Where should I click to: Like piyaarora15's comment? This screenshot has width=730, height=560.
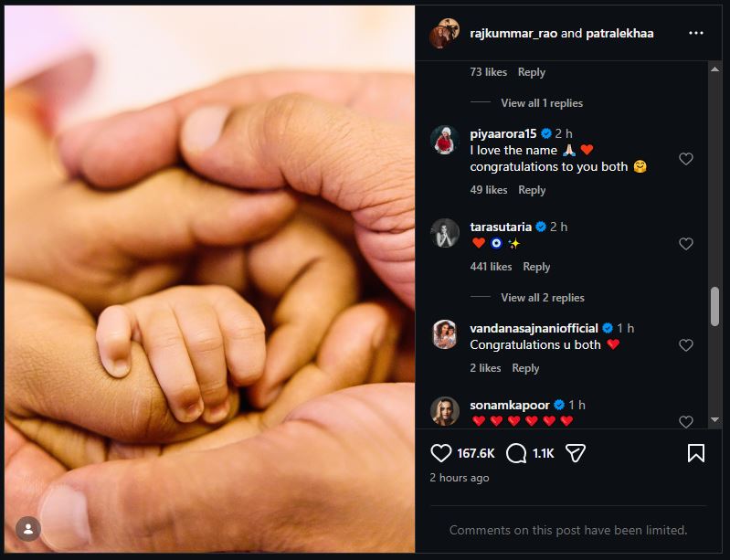pos(686,159)
